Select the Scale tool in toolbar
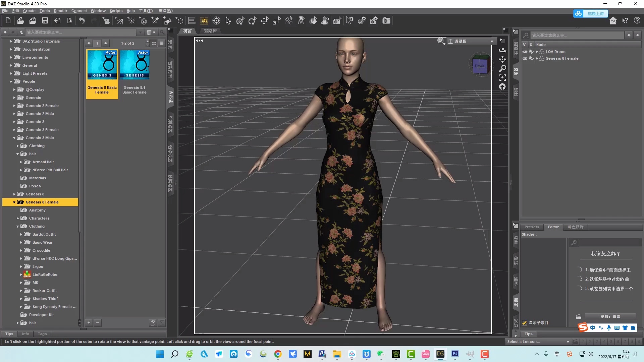 click(276, 21)
